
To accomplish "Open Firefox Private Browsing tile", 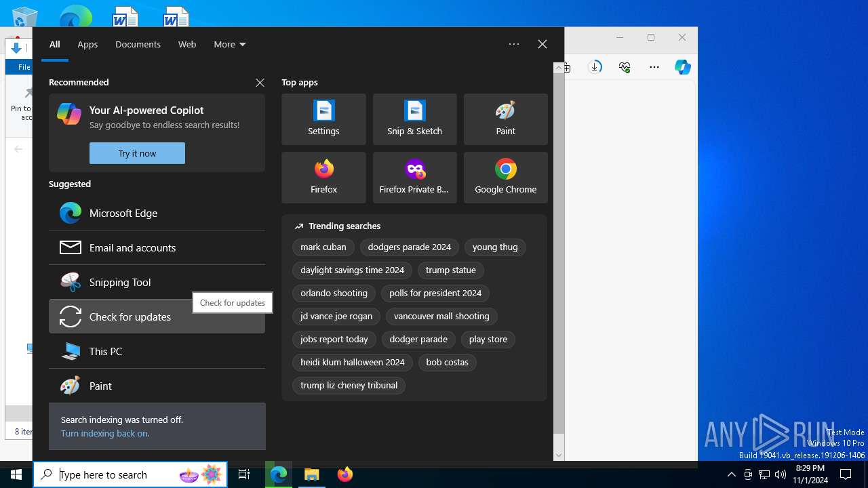I will click(414, 178).
